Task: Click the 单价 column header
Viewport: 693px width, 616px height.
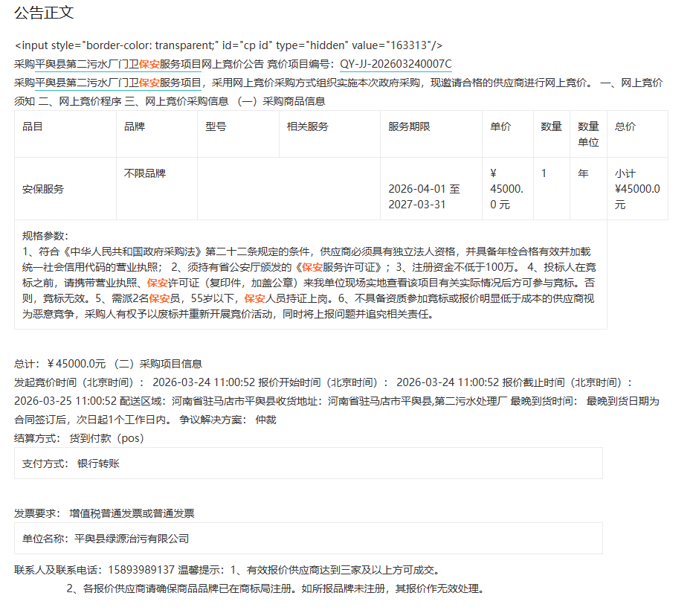Action: 500,127
